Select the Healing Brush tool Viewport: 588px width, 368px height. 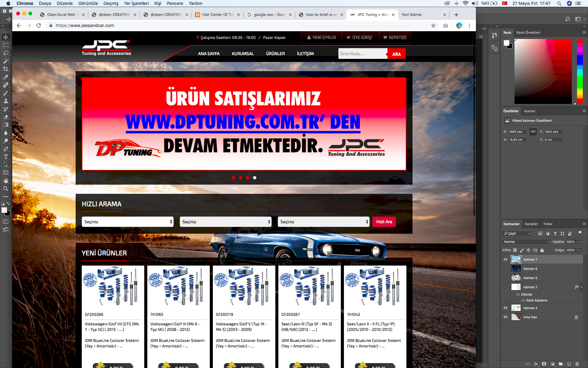[x=6, y=85]
